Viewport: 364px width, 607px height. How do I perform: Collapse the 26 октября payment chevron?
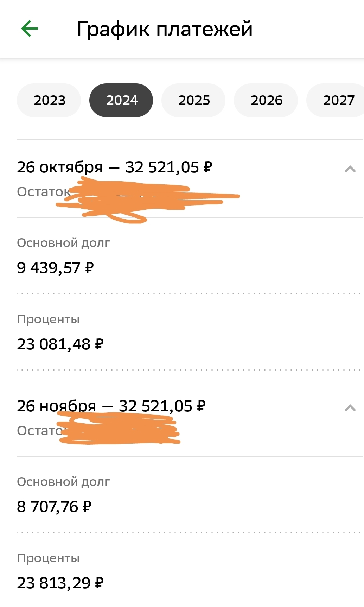tap(350, 169)
